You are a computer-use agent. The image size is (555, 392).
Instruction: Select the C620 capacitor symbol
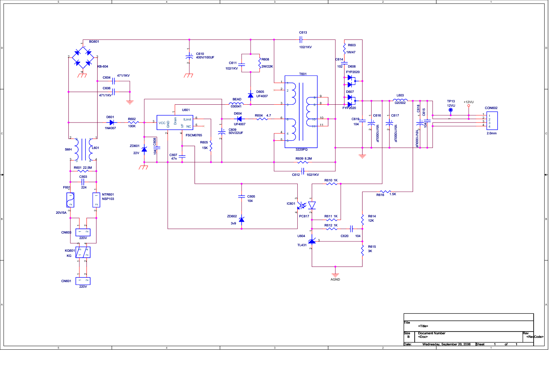tap(351, 228)
